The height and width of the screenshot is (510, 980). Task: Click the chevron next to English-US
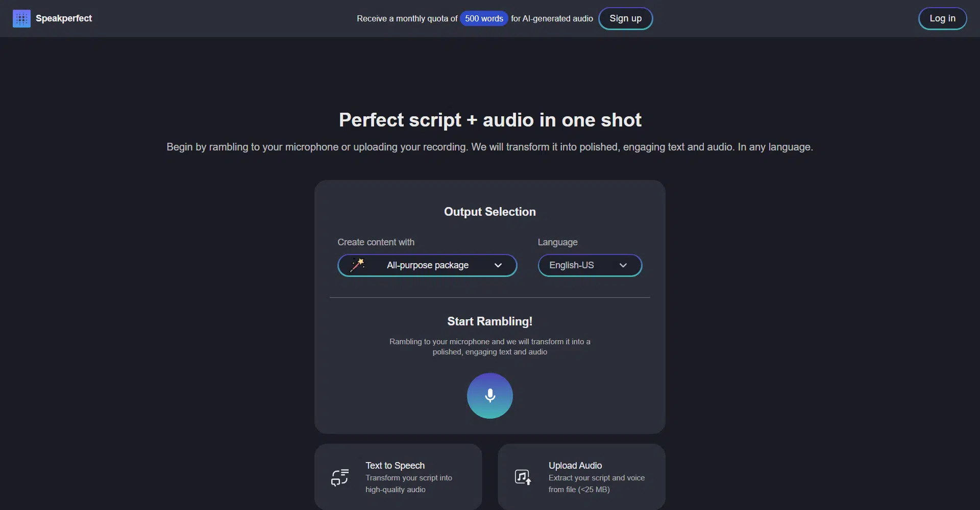pos(623,265)
